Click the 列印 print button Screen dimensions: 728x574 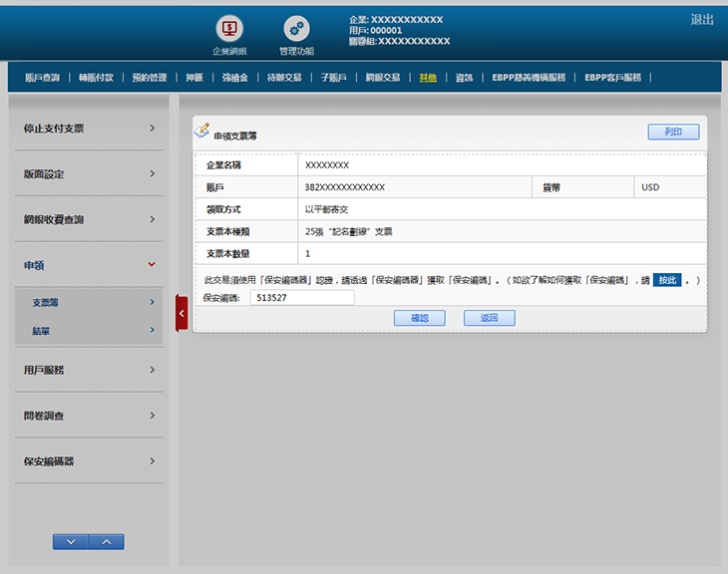point(673,132)
